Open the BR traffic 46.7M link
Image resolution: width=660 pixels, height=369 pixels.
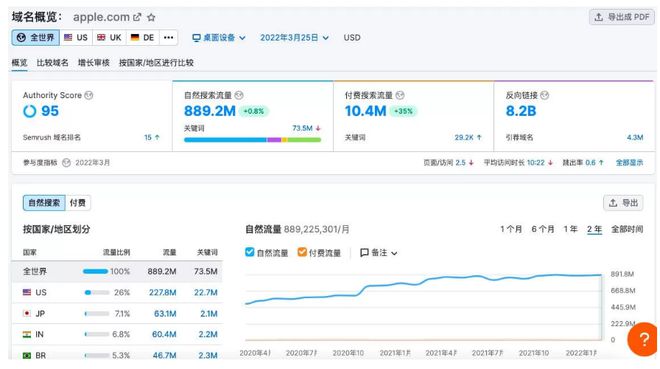pos(165,356)
